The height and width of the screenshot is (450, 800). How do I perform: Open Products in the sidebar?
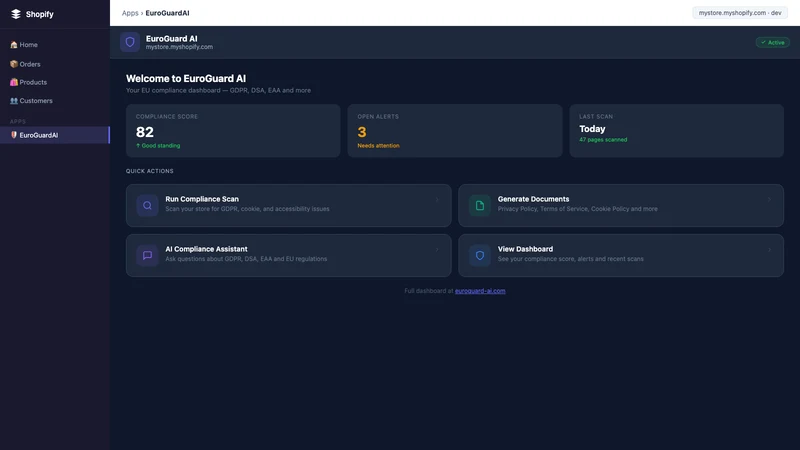pos(55,82)
